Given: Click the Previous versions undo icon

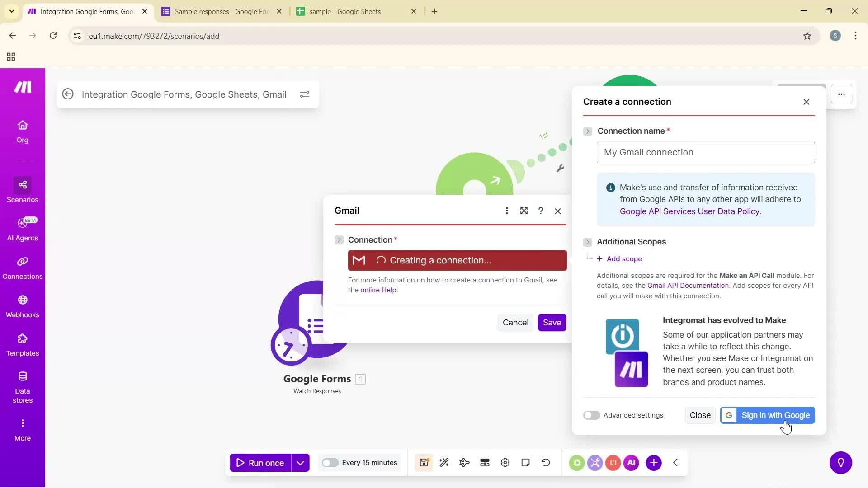Looking at the screenshot, I should click(546, 462).
